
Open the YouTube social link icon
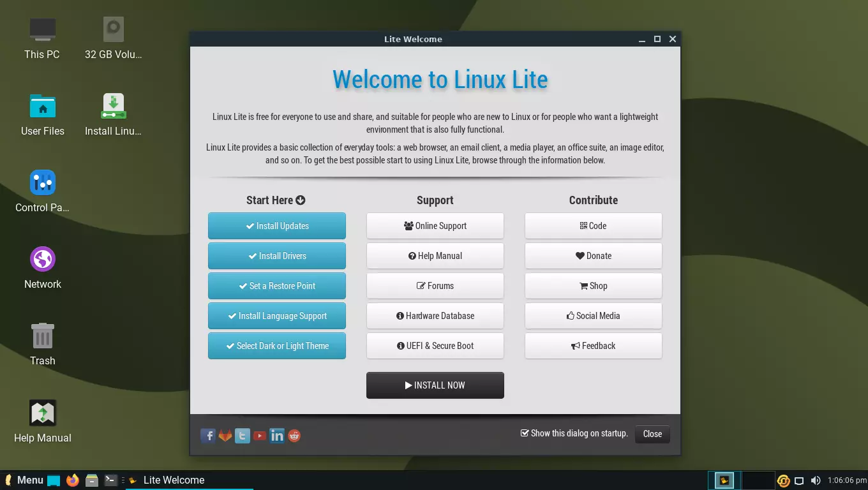pyautogui.click(x=260, y=436)
